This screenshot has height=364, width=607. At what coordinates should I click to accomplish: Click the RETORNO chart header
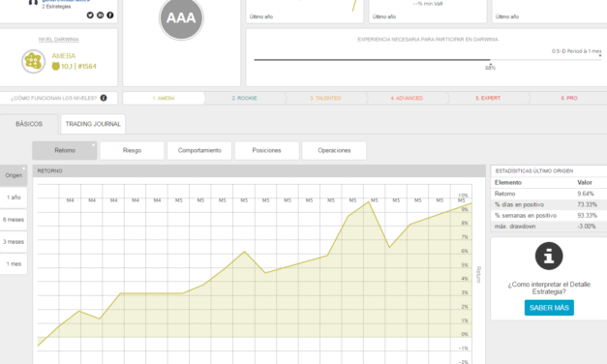(259, 170)
